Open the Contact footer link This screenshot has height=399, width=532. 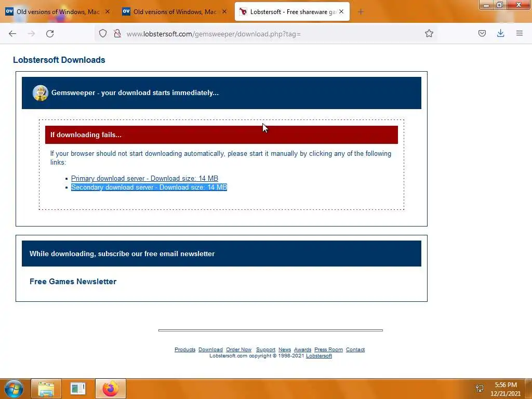[355, 350]
